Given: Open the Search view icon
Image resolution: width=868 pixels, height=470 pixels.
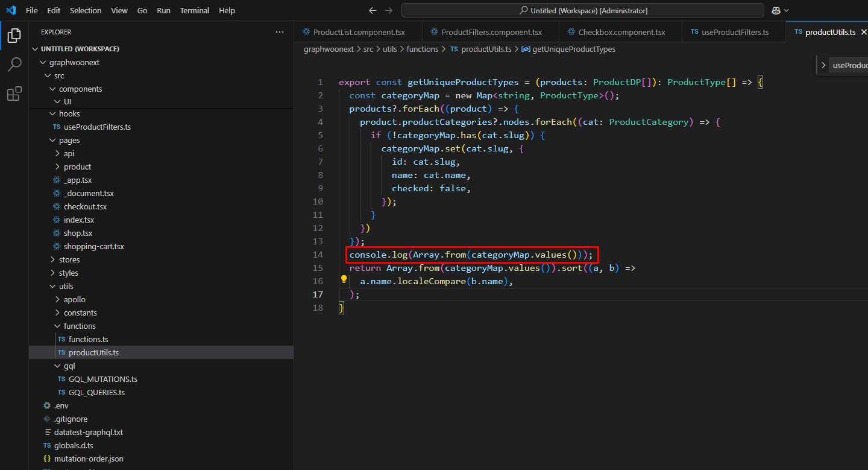Looking at the screenshot, I should (x=14, y=65).
